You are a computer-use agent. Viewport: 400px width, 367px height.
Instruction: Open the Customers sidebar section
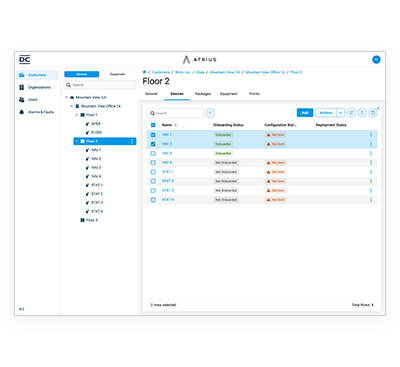pos(37,75)
